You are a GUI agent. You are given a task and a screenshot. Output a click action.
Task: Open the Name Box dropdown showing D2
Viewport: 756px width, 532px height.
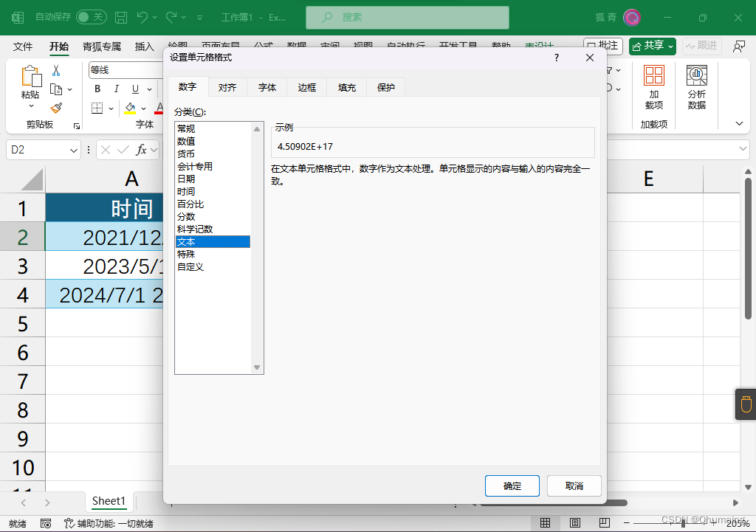tap(73, 150)
